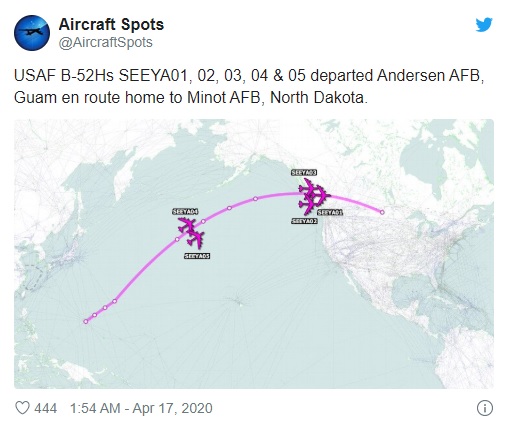Viewport: 508px width, 428px height.
Task: Open the Aircraft Spots display name
Action: coord(111,24)
